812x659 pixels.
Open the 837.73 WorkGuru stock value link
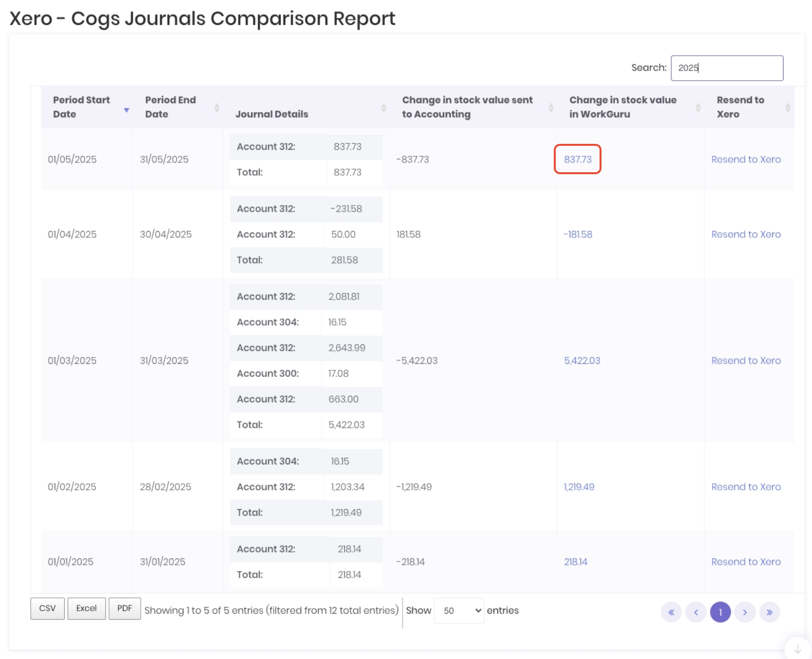578,159
